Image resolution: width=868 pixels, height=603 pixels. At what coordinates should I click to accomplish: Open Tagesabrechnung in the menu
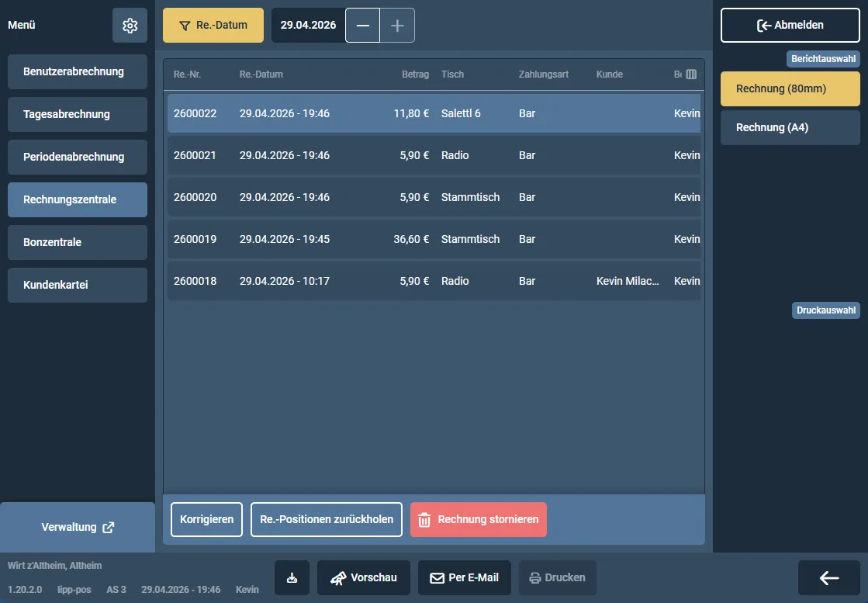click(x=78, y=114)
